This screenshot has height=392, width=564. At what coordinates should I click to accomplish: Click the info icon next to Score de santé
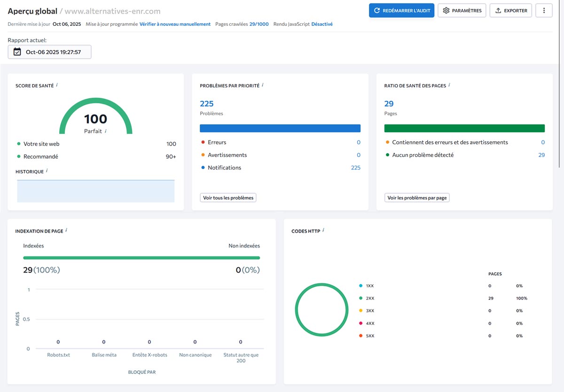[57, 85]
